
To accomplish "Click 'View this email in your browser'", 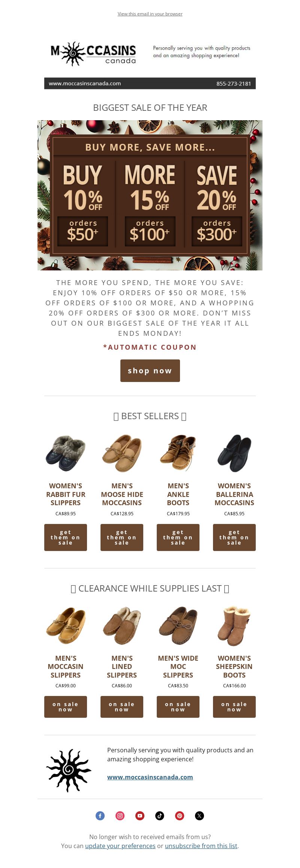I will tap(150, 14).
